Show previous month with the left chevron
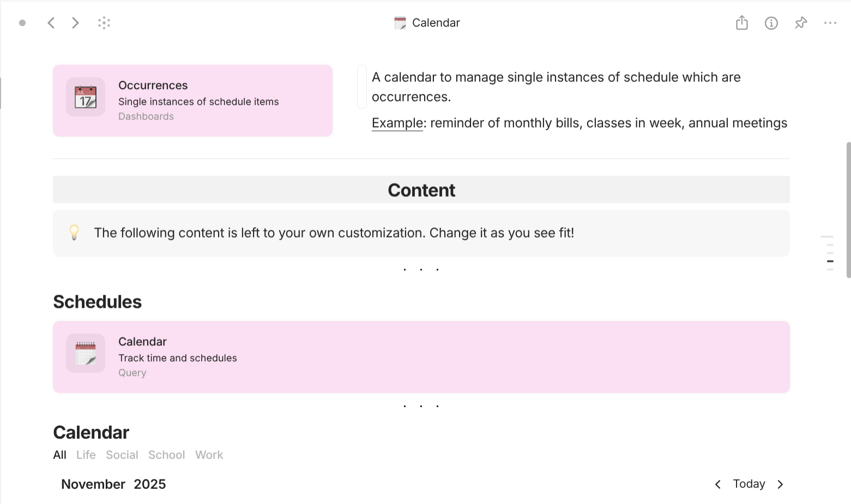This screenshot has width=851, height=504. coord(717,484)
